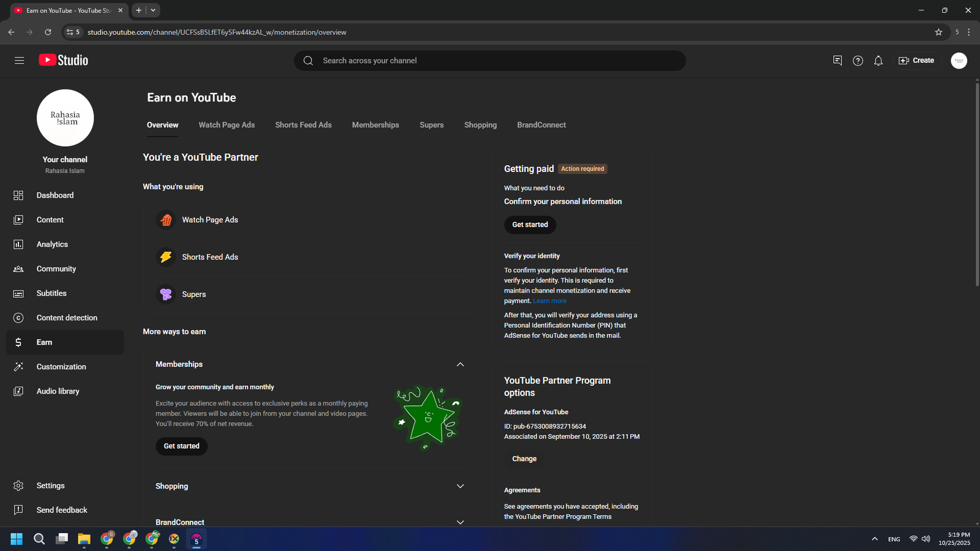Open Content detection copyright icon
The image size is (980, 551).
18,318
